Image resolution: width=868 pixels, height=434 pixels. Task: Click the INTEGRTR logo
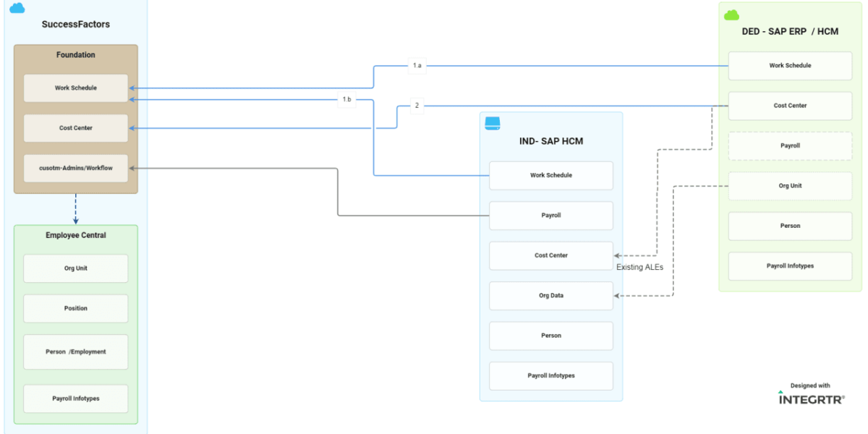click(811, 398)
